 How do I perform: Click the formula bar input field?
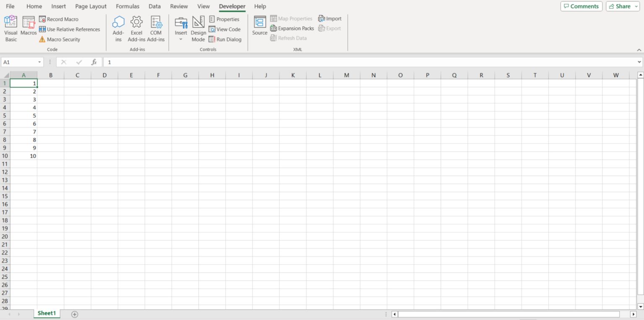coord(369,62)
